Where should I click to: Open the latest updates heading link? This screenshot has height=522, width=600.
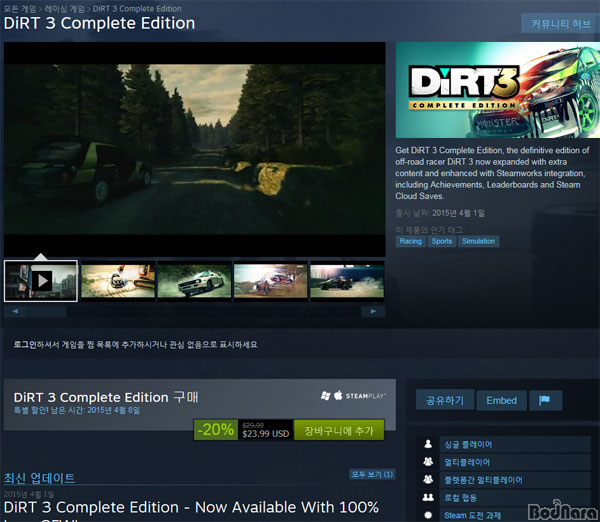tap(39, 478)
